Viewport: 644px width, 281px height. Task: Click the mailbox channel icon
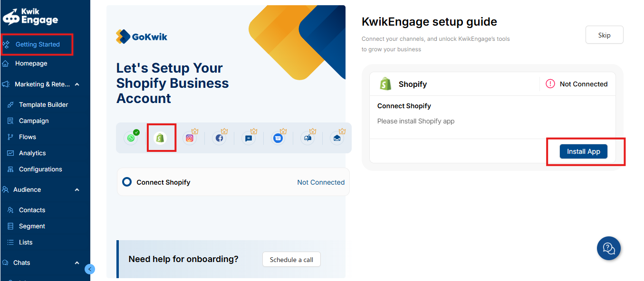tap(308, 138)
